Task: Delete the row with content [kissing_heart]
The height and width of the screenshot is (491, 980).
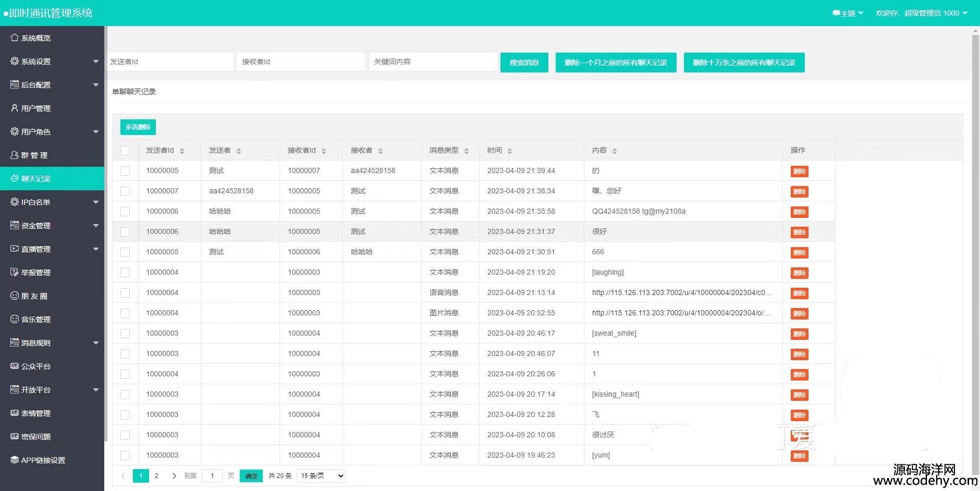Action: (x=800, y=395)
